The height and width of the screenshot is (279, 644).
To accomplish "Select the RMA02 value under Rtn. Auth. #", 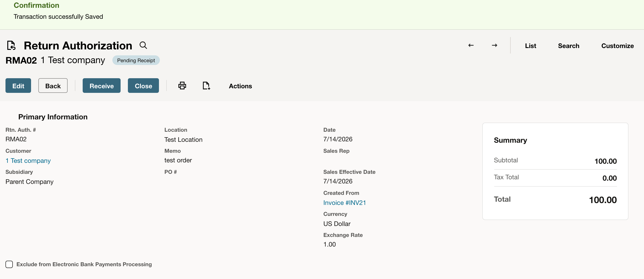I will coord(16,139).
